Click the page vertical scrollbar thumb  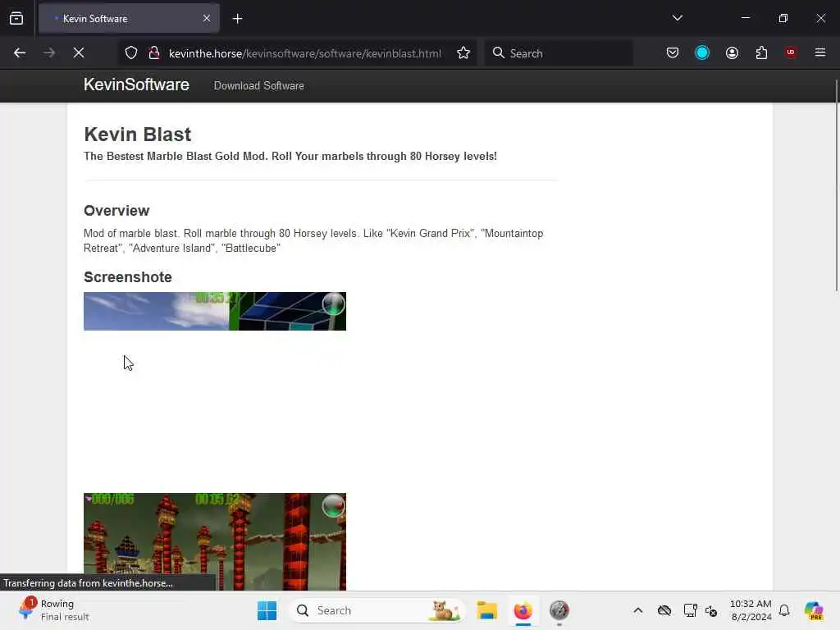(x=836, y=185)
